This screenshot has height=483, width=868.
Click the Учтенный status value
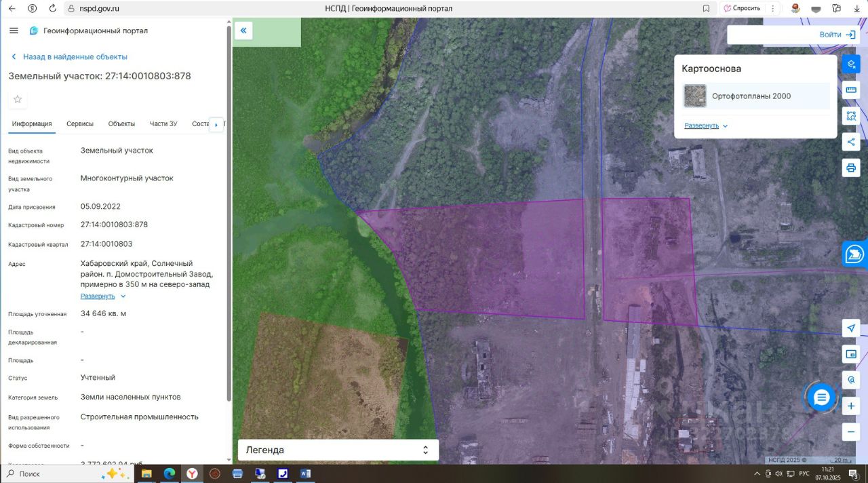(98, 377)
